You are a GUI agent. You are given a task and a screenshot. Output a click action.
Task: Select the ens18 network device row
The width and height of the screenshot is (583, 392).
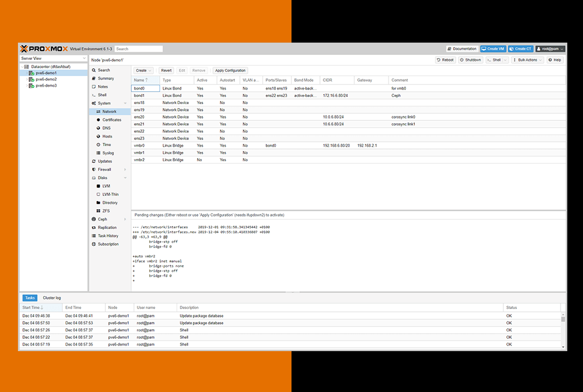click(348, 102)
